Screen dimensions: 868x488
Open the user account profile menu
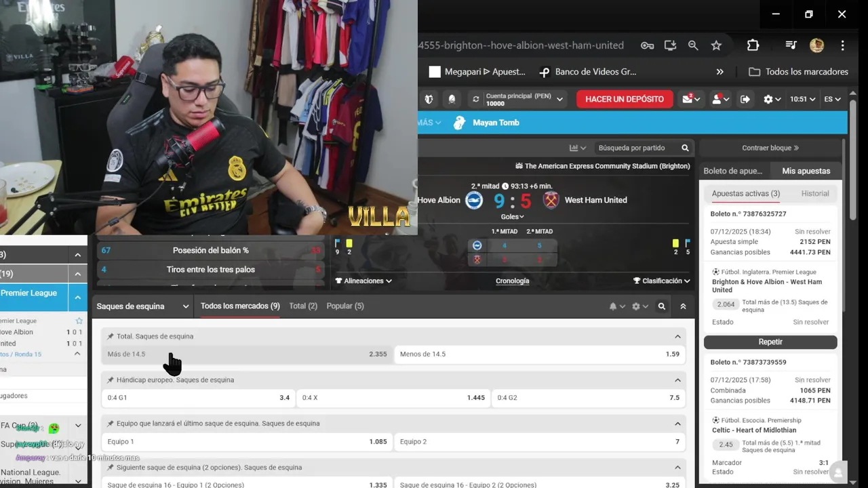coord(719,99)
